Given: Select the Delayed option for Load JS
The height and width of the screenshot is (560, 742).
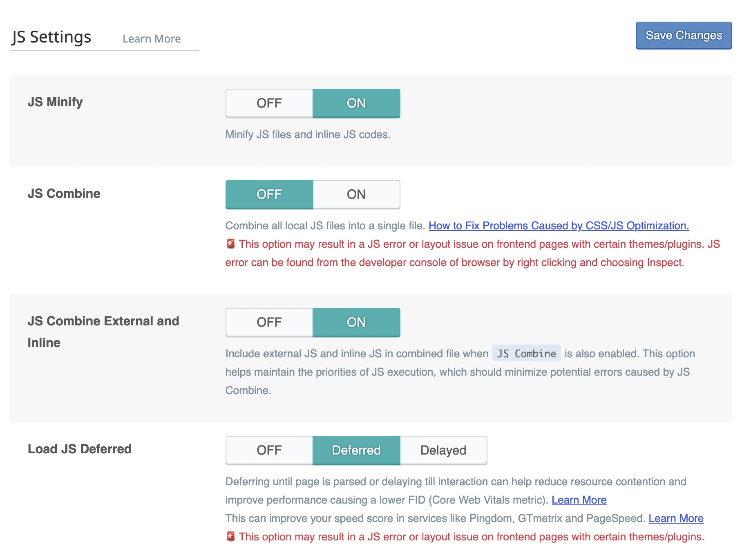Looking at the screenshot, I should click(443, 450).
